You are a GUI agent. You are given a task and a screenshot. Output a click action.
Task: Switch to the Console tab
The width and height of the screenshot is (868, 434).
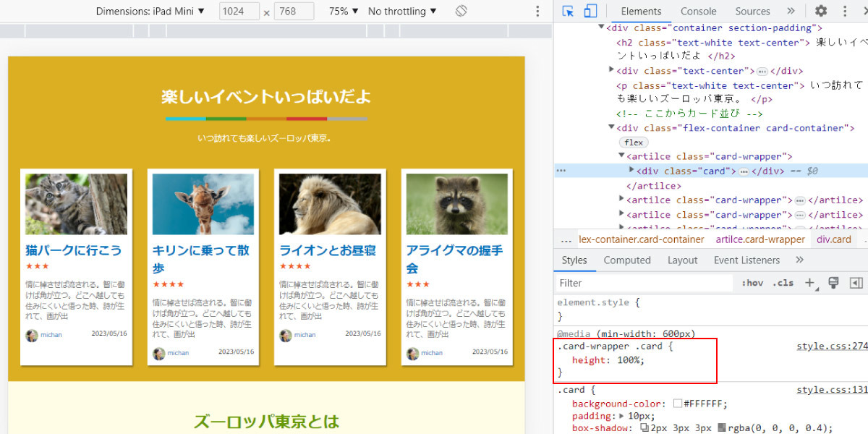698,11
